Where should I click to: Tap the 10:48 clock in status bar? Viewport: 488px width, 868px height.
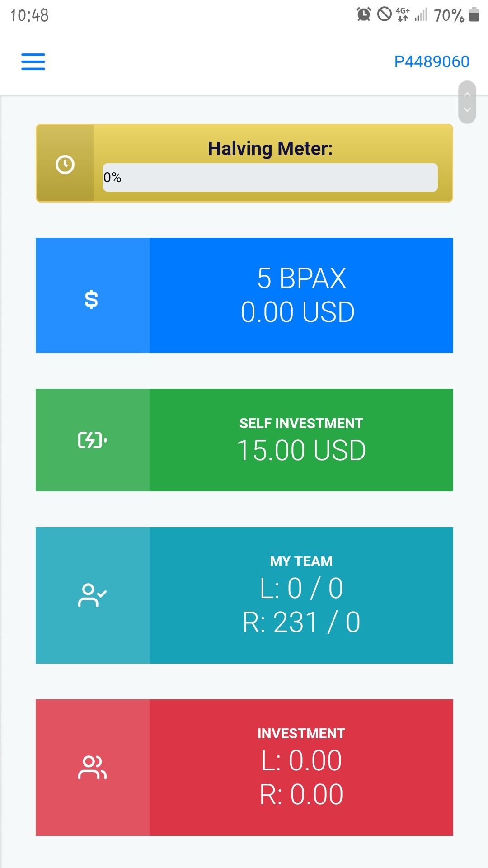[x=29, y=15]
